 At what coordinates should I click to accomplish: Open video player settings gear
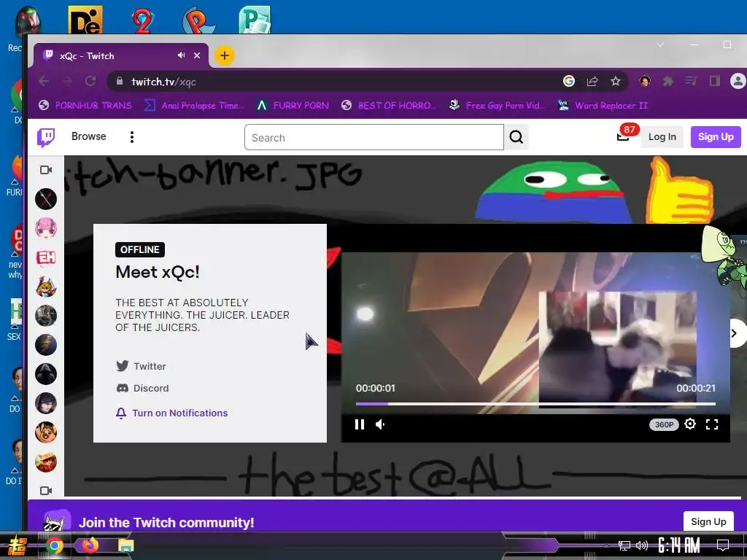point(690,424)
